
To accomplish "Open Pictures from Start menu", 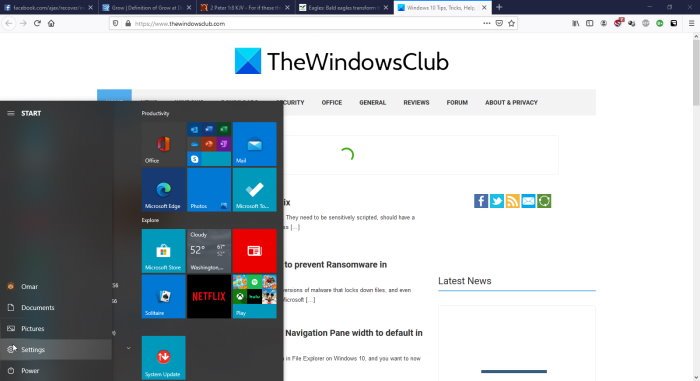I will point(56,328).
